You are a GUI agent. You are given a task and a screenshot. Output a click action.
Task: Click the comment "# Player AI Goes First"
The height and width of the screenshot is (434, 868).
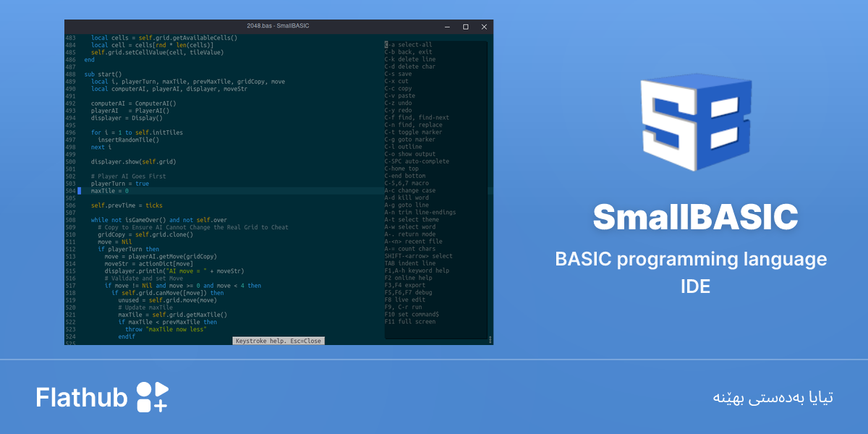(129, 176)
